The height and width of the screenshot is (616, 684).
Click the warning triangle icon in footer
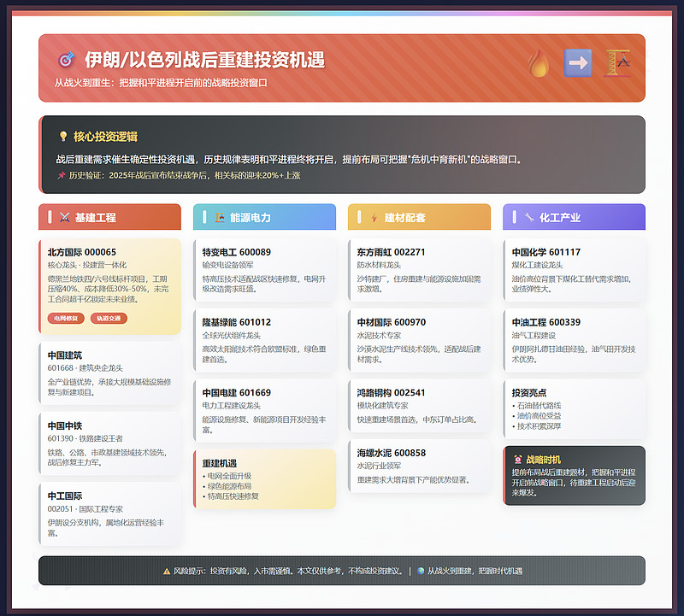[167, 571]
